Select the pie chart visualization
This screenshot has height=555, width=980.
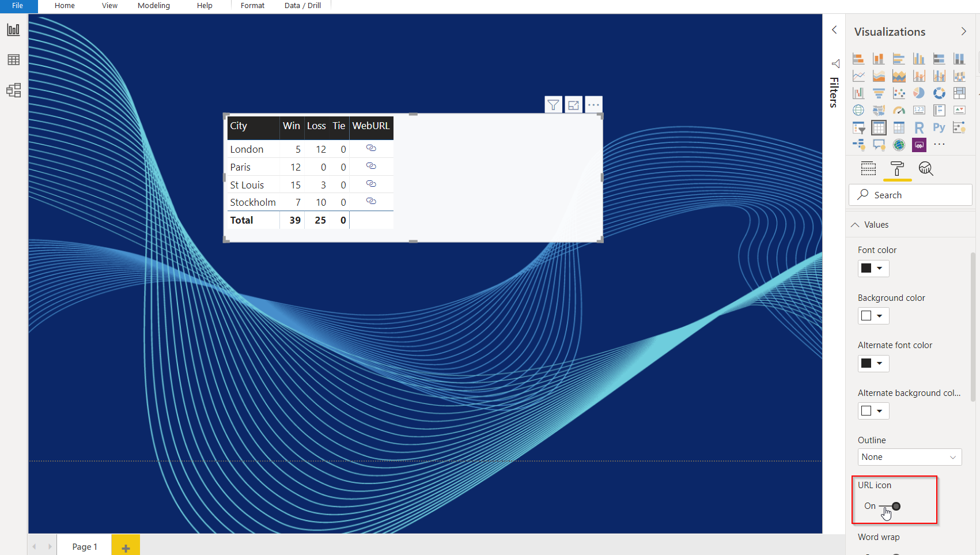pyautogui.click(x=919, y=93)
